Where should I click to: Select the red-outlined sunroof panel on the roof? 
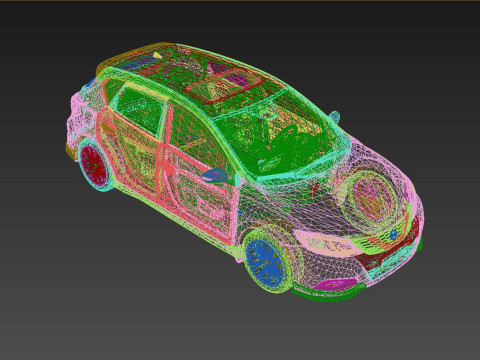coord(223,85)
